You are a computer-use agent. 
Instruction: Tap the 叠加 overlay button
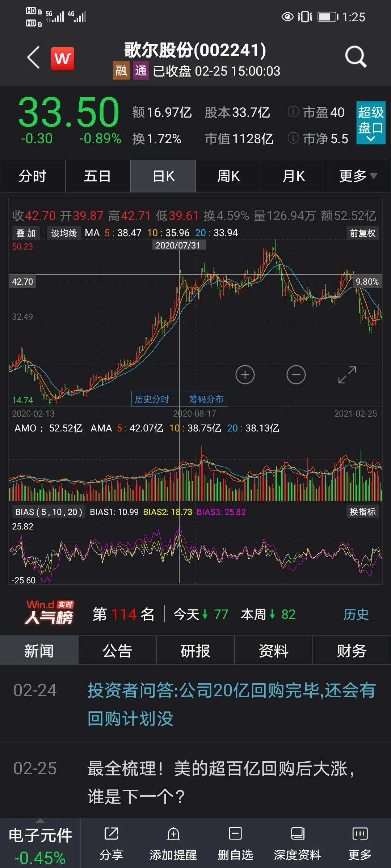point(26,233)
